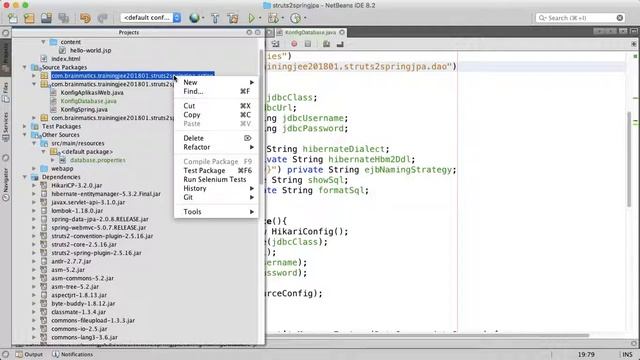Click the Open Project toolbar icon
The image size is (640, 360).
[x=46, y=18]
